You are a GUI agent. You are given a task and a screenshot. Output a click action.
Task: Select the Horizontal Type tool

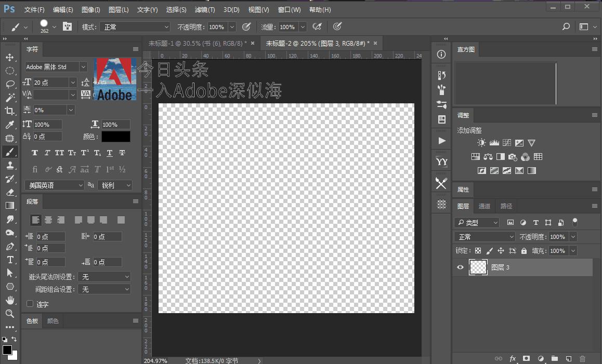9,260
